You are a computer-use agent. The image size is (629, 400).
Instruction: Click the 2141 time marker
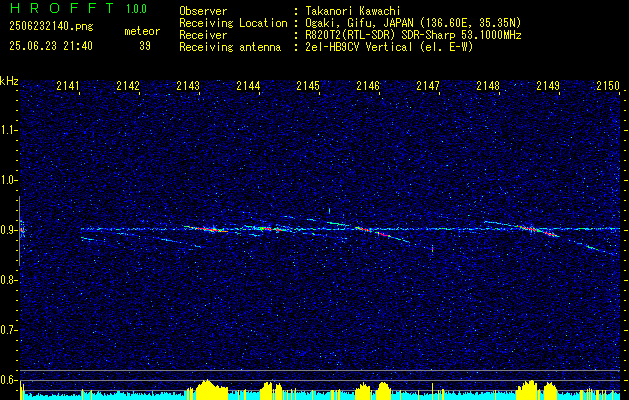[x=68, y=85]
